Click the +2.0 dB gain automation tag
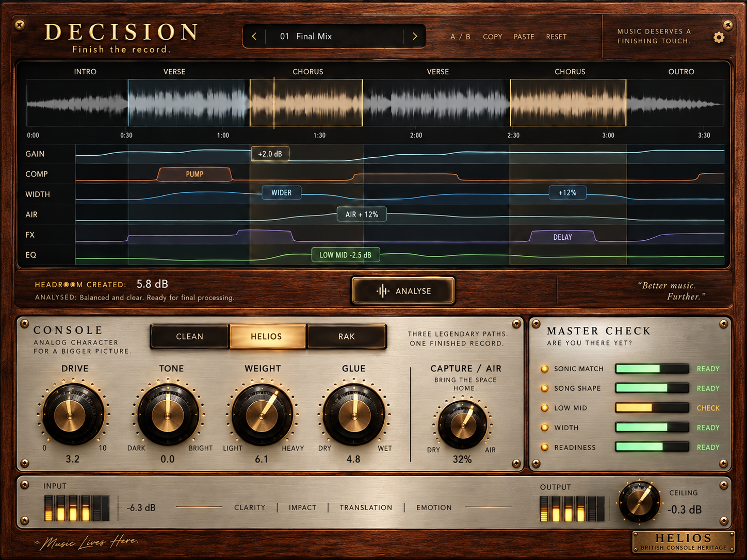The height and width of the screenshot is (560, 747). 270,154
